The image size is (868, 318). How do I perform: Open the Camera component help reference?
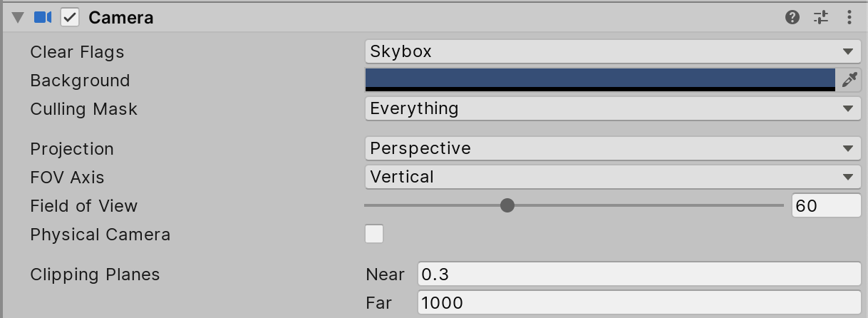(792, 17)
